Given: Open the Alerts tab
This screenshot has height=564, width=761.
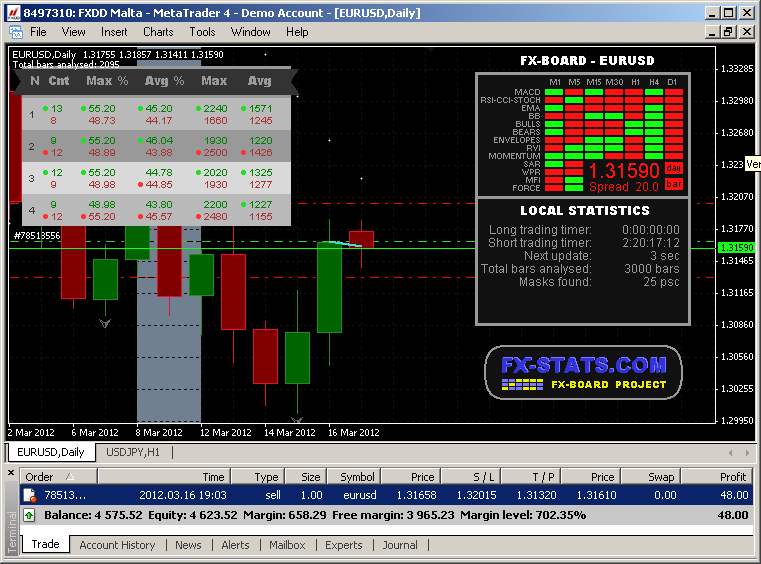Looking at the screenshot, I should click(235, 545).
